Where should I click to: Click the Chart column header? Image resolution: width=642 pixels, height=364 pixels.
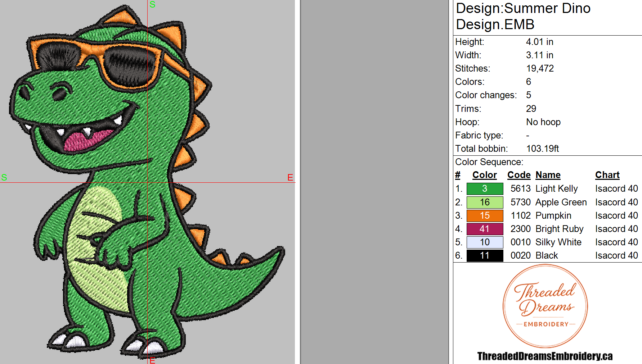click(607, 175)
